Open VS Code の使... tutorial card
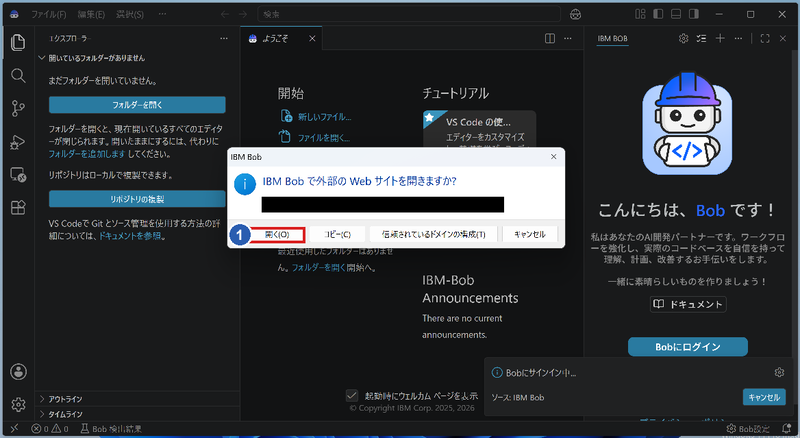 pos(480,129)
